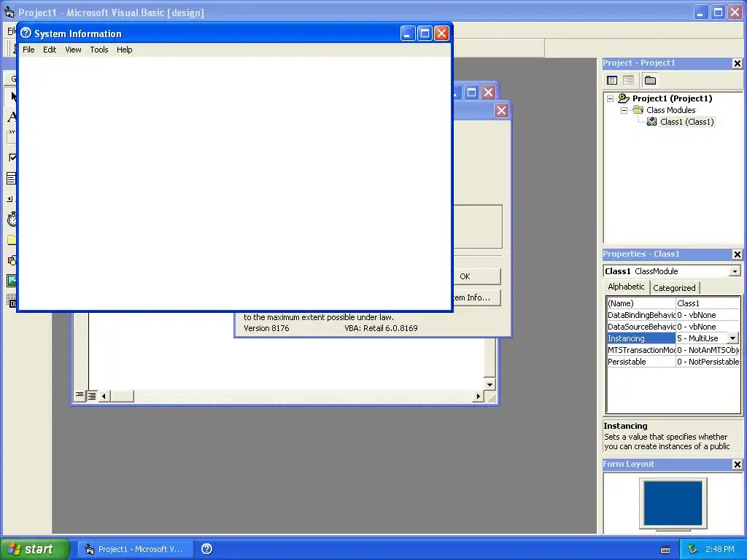The image size is (747, 560).
Task: Click MTSTransactionMode property row
Action: 673,350
